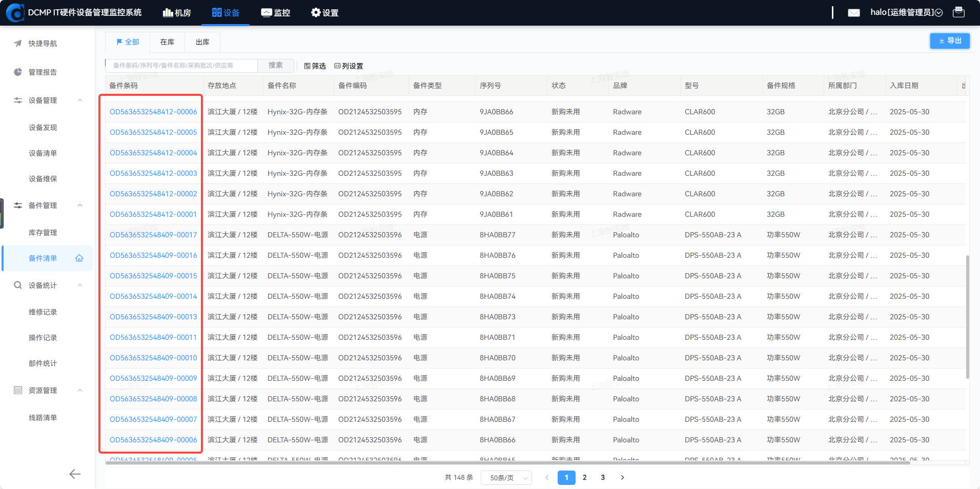Open the 监控 top menu
This screenshot has width=980, height=489.
[x=276, y=13]
